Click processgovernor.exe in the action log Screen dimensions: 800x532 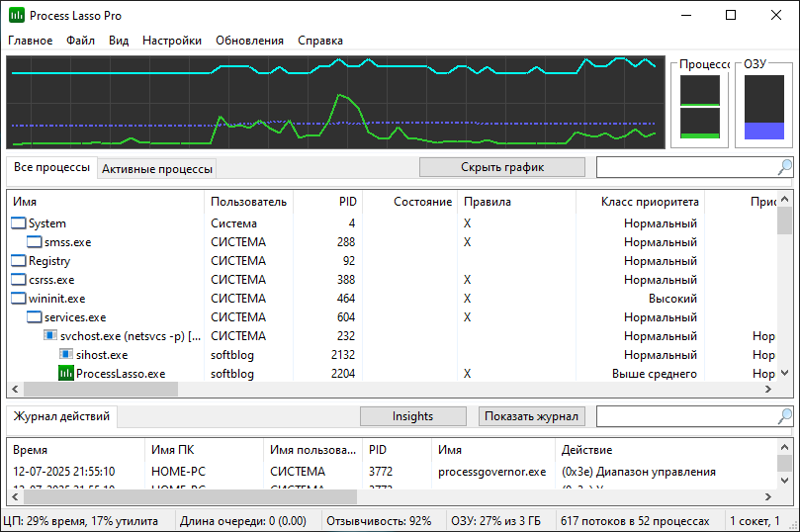point(491,472)
